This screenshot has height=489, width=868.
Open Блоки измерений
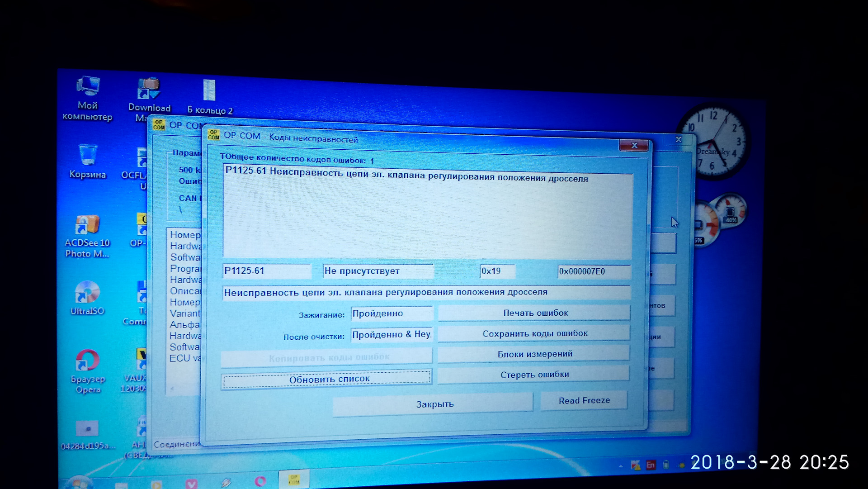point(534,354)
